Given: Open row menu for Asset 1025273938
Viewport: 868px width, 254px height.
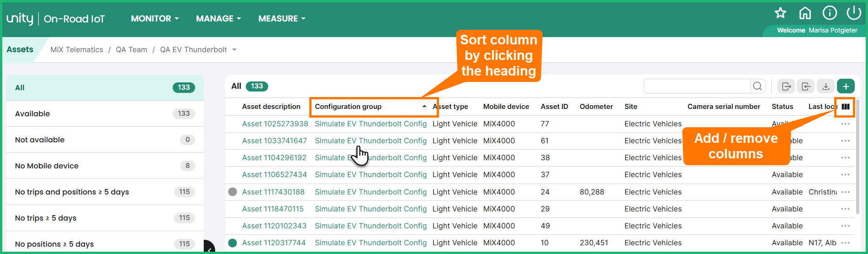Looking at the screenshot, I should [845, 124].
